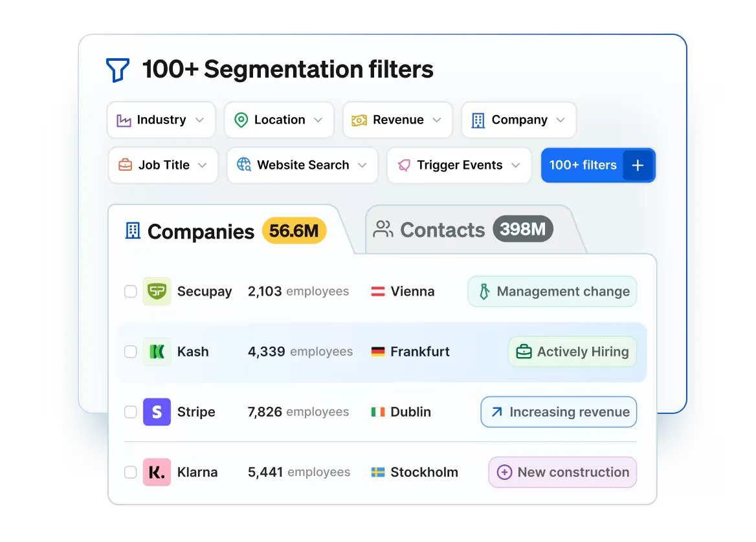
Task: Click the Sweden flag beside Stockholm
Action: click(x=378, y=472)
